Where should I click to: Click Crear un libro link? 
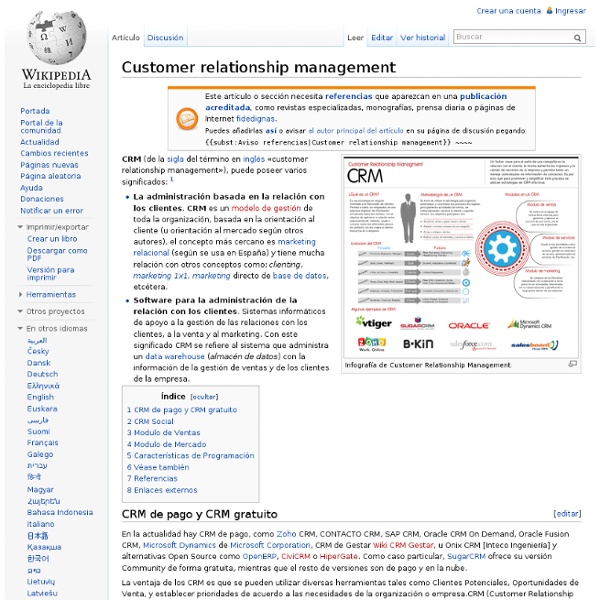click(x=52, y=239)
